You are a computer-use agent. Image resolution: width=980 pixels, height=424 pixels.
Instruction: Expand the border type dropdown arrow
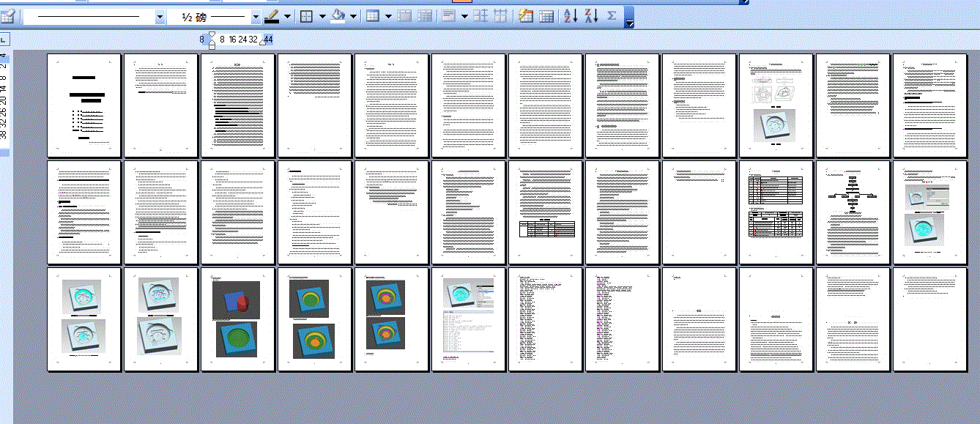[322, 16]
